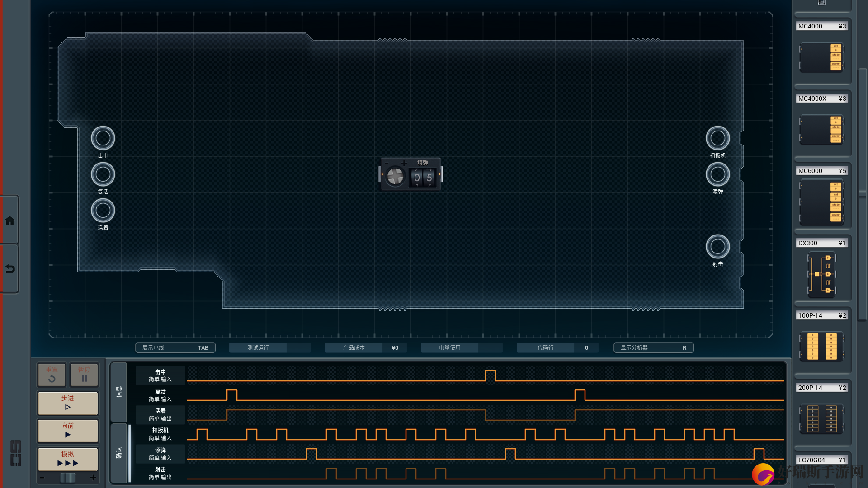Image resolution: width=868 pixels, height=488 pixels.
Task: Click the 复活 简单 输入 signal label
Action: [x=160, y=395]
